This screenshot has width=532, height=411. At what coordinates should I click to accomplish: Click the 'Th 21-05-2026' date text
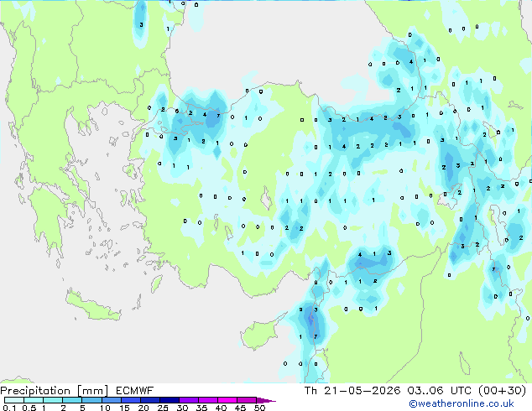(x=352, y=391)
